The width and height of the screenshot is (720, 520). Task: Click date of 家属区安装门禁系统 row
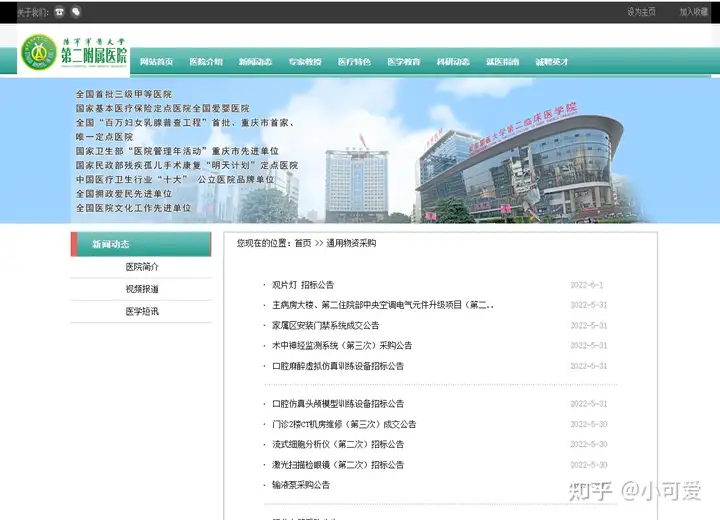click(589, 326)
